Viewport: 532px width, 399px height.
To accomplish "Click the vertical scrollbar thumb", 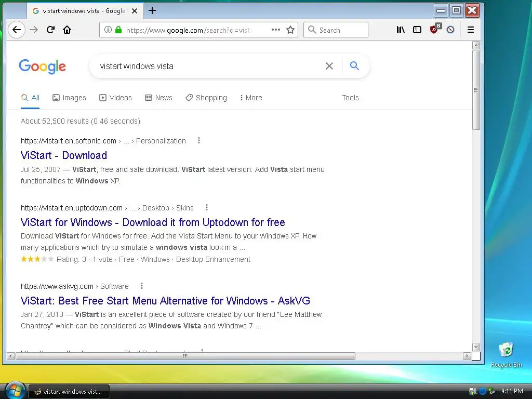I will (x=476, y=90).
